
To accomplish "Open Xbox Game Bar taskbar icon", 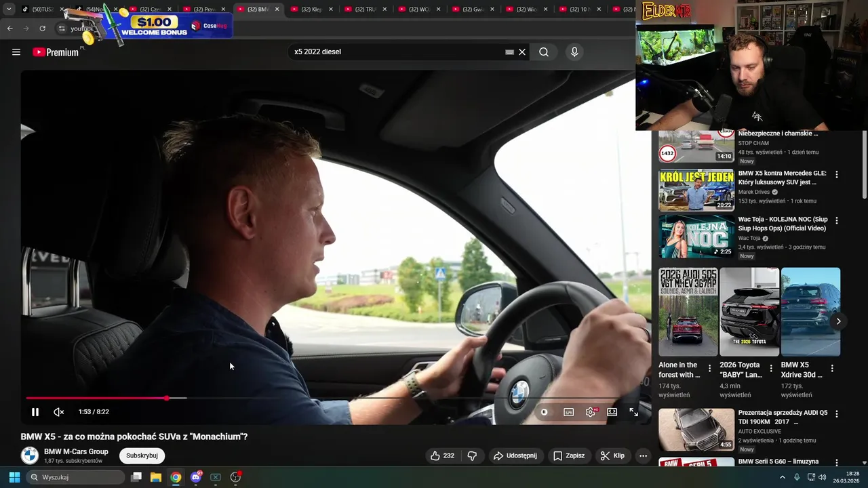I will point(216,477).
